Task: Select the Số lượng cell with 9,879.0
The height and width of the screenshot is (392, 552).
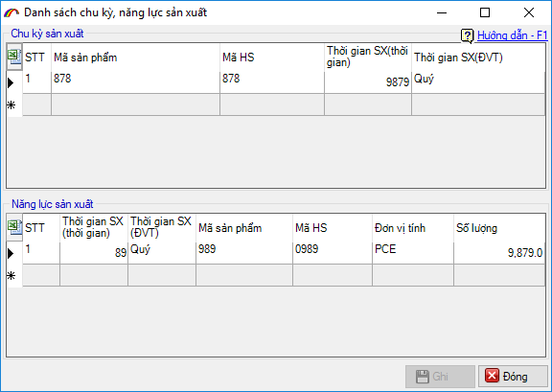Action: click(499, 253)
